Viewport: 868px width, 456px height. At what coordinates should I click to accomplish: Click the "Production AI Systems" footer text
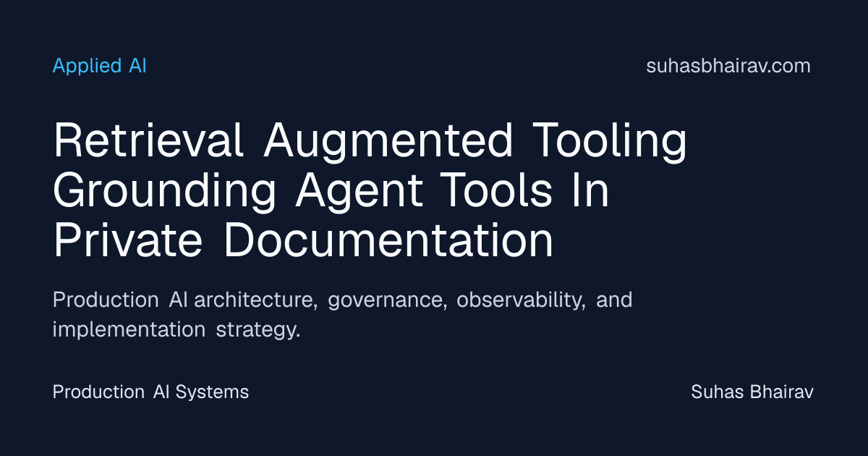[x=151, y=392]
